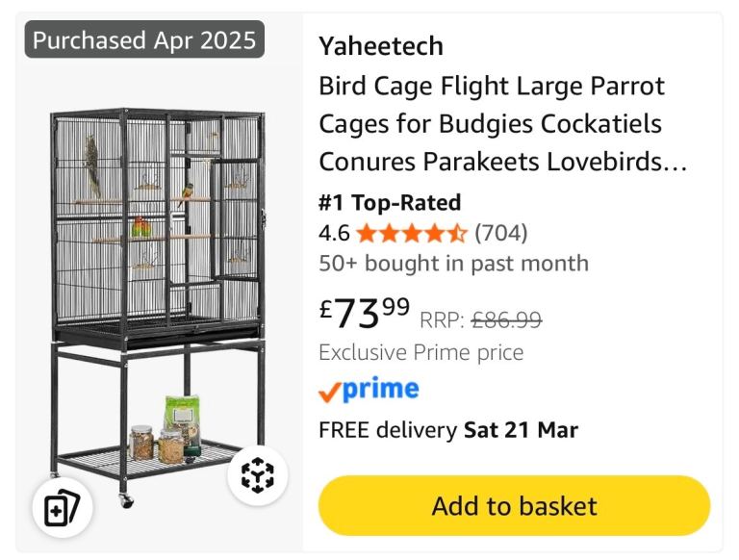Click the first orange rating star
This screenshot has width=739, height=560.
[367, 234]
